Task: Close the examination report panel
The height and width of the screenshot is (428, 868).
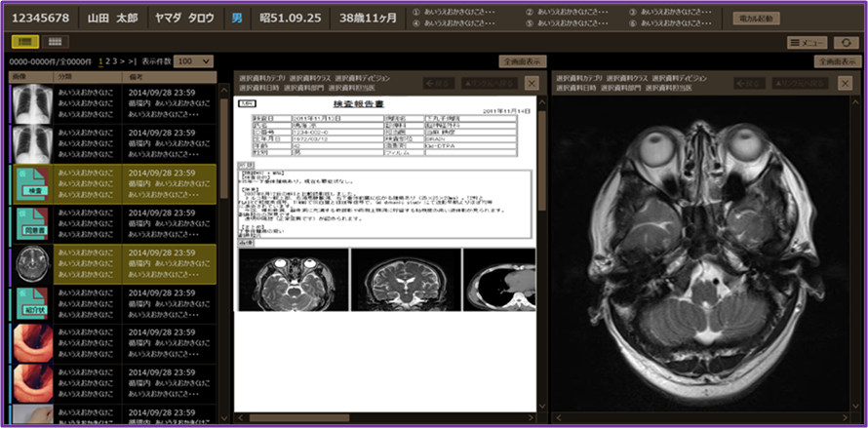Action: pyautogui.click(x=531, y=84)
